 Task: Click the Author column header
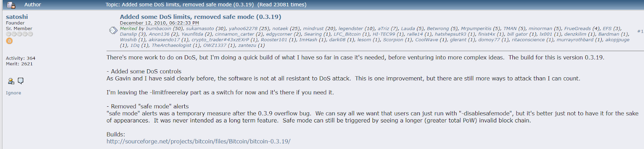coord(33,5)
